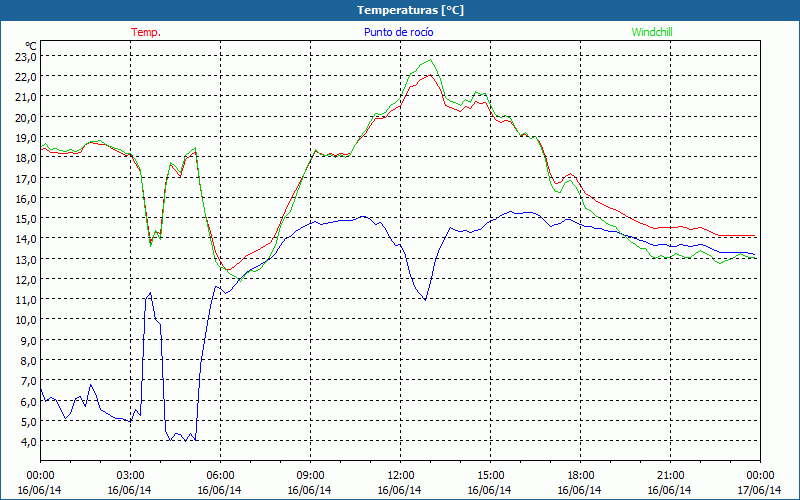This screenshot has height=500, width=800.
Task: Click the '6,0' y-axis value
Action: click(29, 401)
